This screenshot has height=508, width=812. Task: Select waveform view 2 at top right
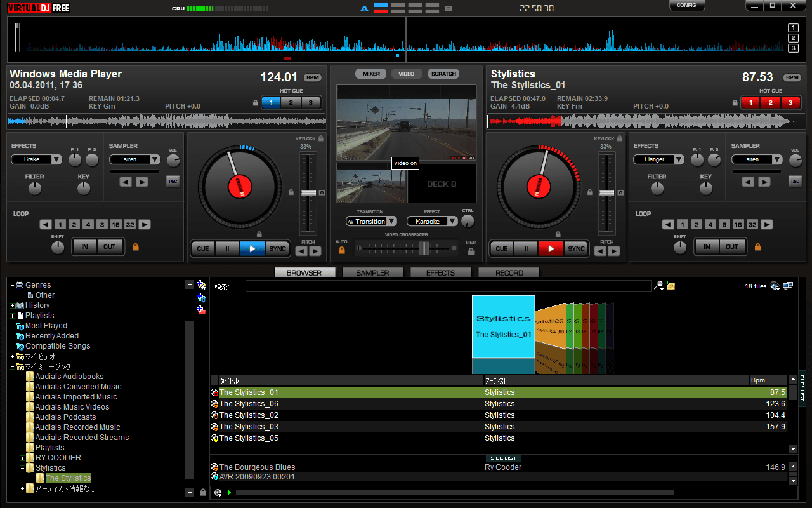(793, 38)
